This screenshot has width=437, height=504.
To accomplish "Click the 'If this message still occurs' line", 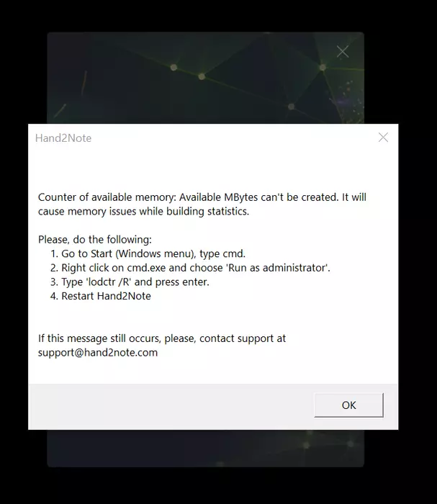I will point(162,338).
